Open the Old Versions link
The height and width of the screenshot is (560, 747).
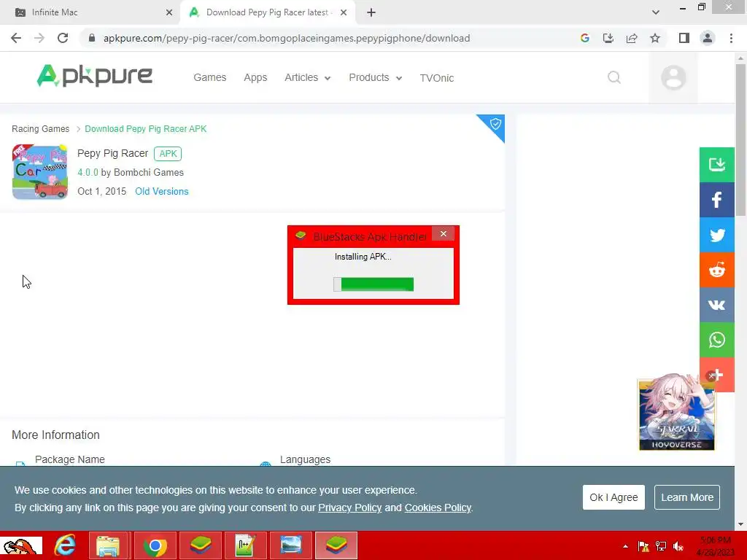pos(161,192)
